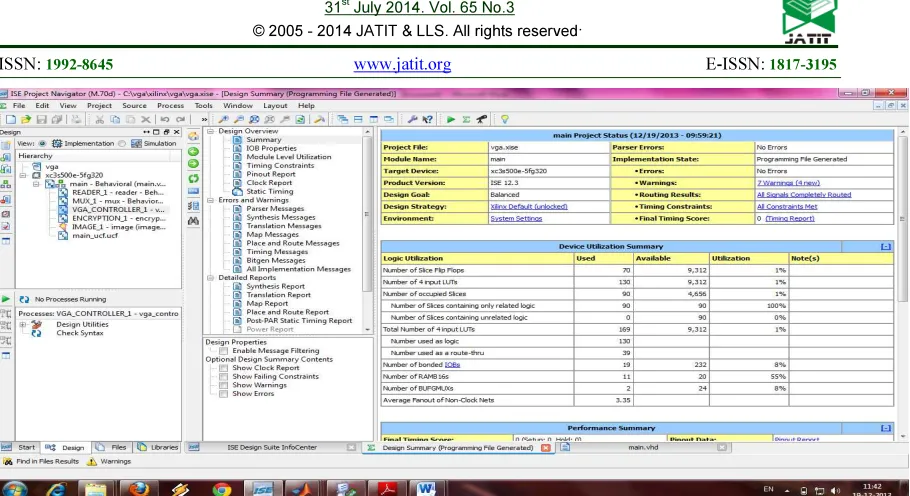Open the System Settings link
This screenshot has width=910, height=496.
[516, 219]
